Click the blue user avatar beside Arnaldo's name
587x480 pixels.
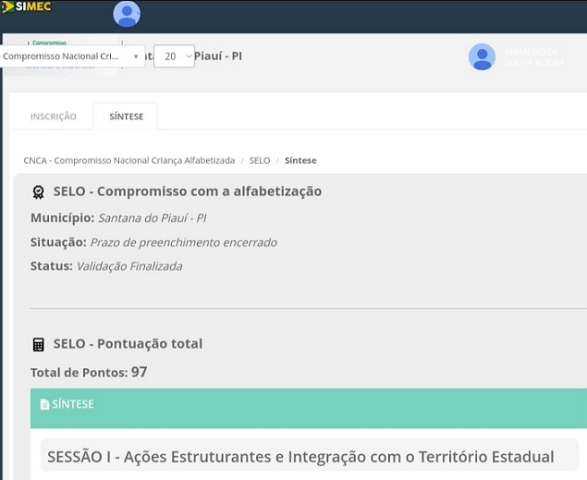tap(482, 57)
